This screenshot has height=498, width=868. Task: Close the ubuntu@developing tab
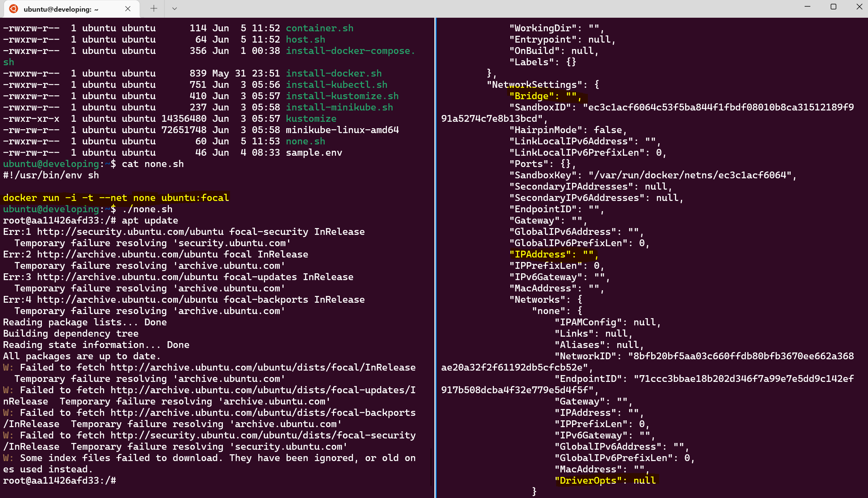pyautogui.click(x=128, y=9)
